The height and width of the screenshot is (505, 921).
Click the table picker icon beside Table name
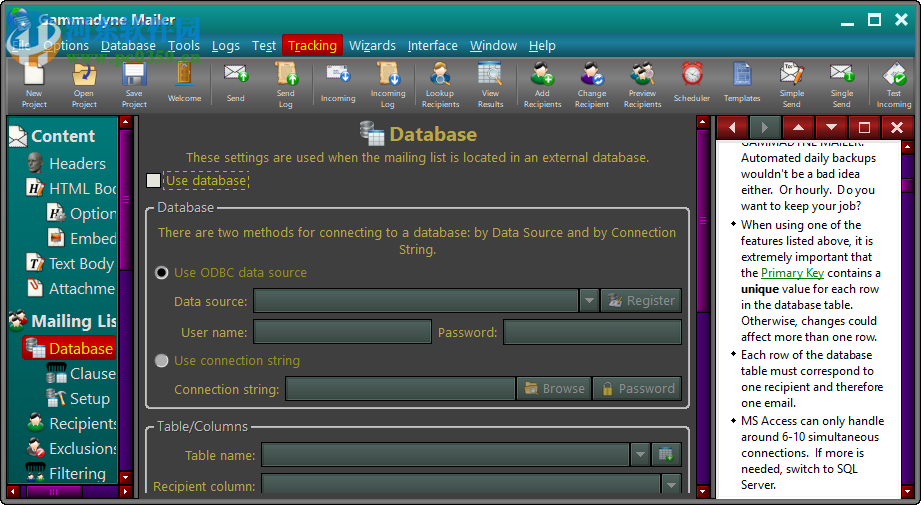tap(665, 454)
